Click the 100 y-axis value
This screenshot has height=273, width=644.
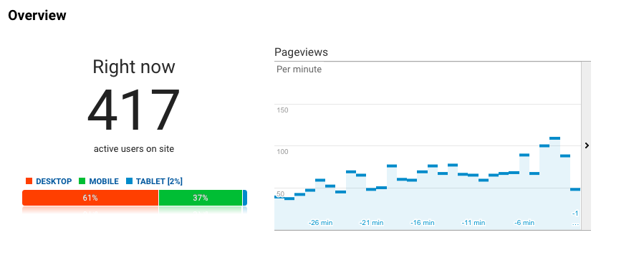point(282,151)
